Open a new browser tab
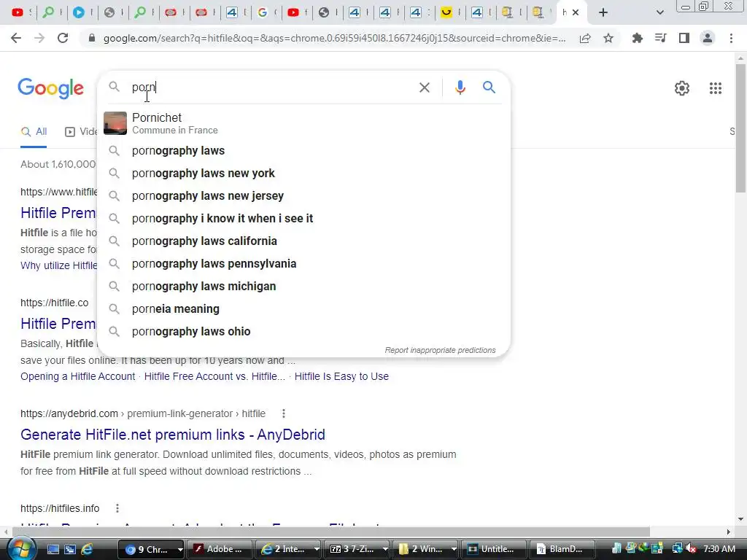The width and height of the screenshot is (747, 560). pos(603,12)
